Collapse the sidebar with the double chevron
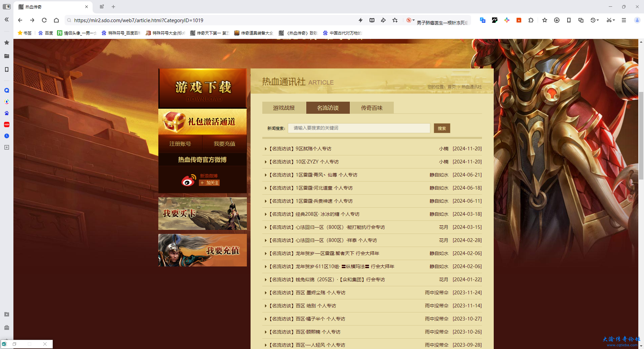This screenshot has height=349, width=644. point(6,19)
